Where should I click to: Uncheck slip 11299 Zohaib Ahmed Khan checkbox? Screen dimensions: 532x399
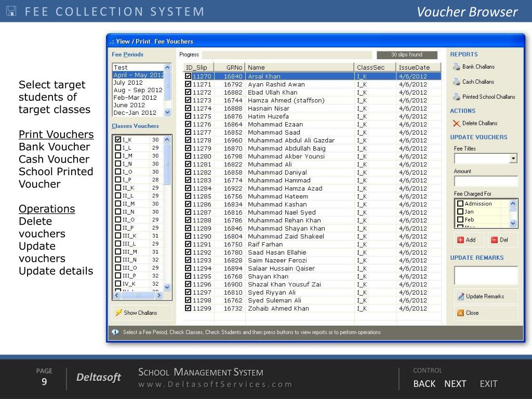tap(188, 308)
